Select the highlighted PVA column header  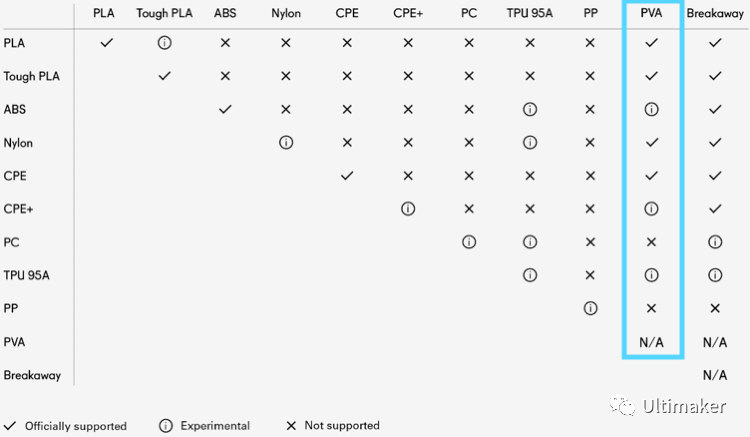[651, 13]
